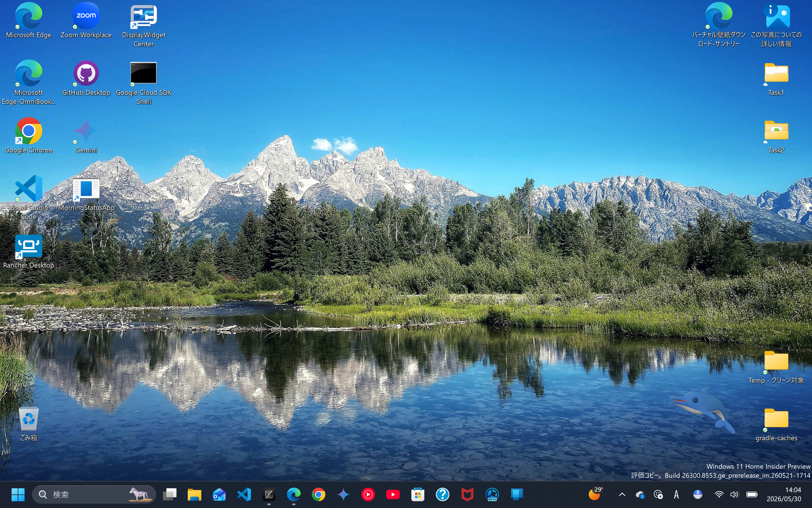The image size is (812, 508).
Task: Open the 29° weather widget
Action: [x=596, y=494]
